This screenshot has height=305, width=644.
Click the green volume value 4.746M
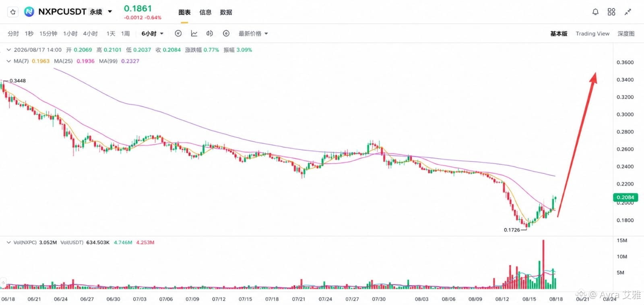[123, 243]
